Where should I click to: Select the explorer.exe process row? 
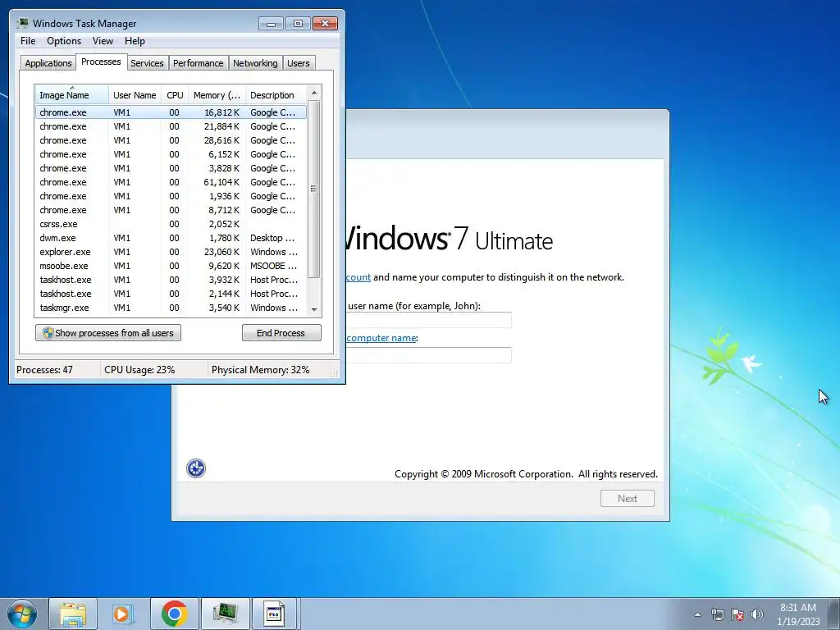pyautogui.click(x=171, y=252)
